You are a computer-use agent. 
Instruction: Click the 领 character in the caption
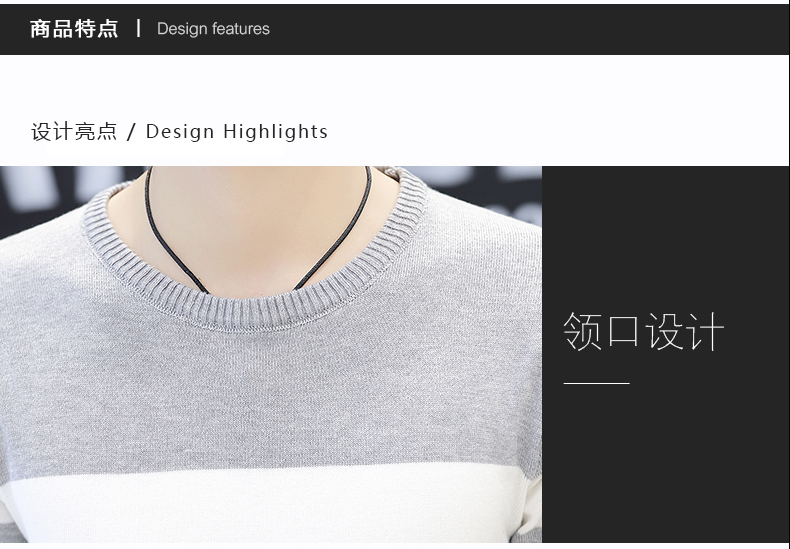tap(582, 332)
